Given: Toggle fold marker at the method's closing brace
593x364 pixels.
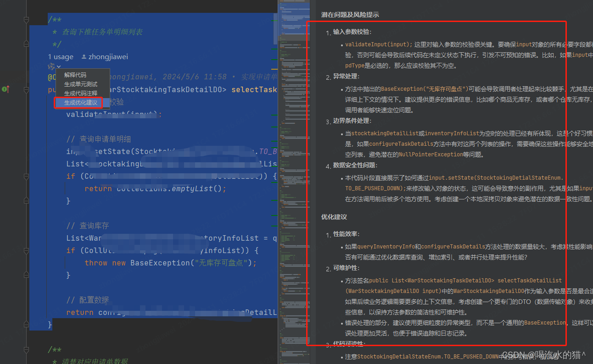Looking at the screenshot, I should tap(26, 325).
